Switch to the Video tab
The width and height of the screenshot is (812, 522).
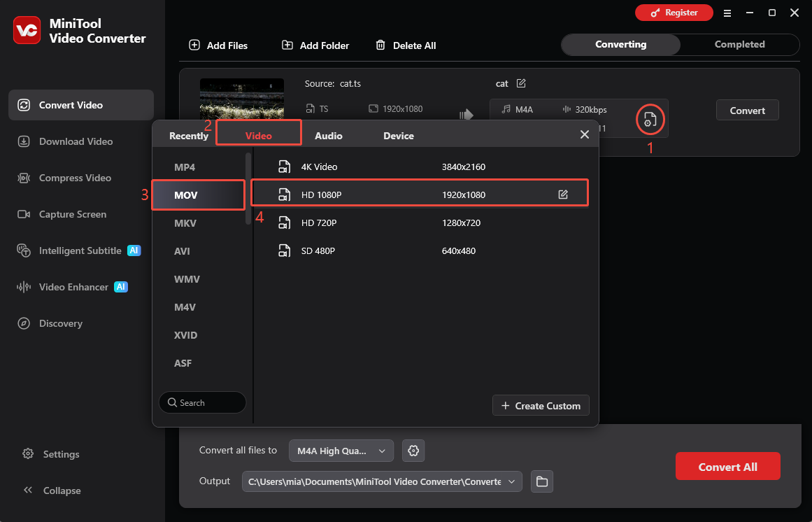(258, 136)
